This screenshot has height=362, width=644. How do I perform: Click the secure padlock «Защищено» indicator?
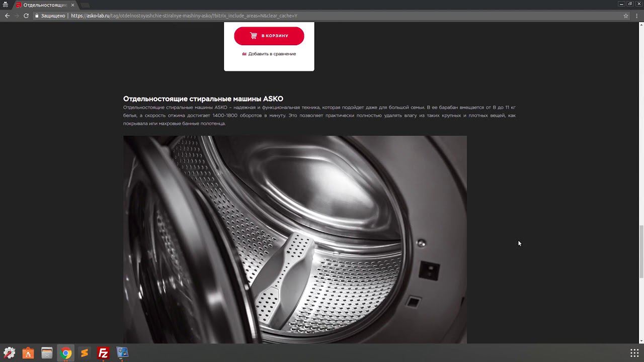[x=50, y=16]
